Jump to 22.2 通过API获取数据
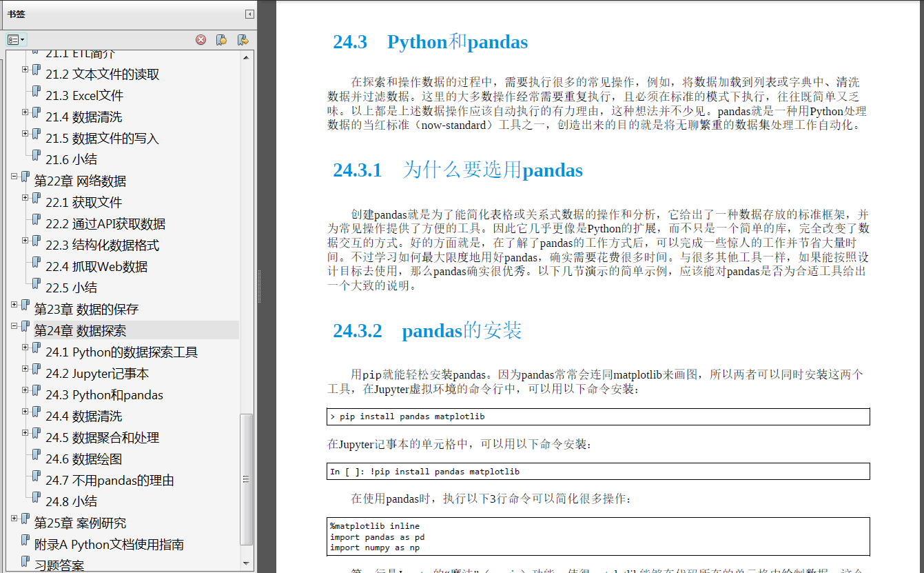924x573 pixels. [x=105, y=224]
